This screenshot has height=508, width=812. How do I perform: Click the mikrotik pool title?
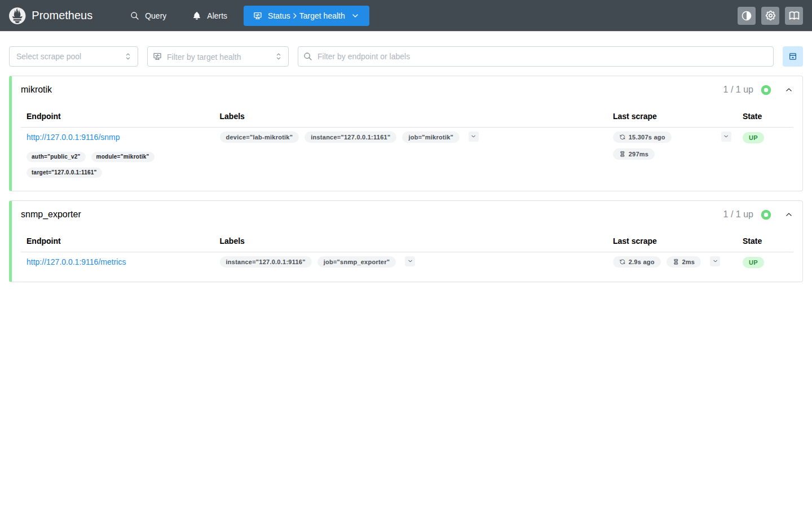[x=37, y=90]
